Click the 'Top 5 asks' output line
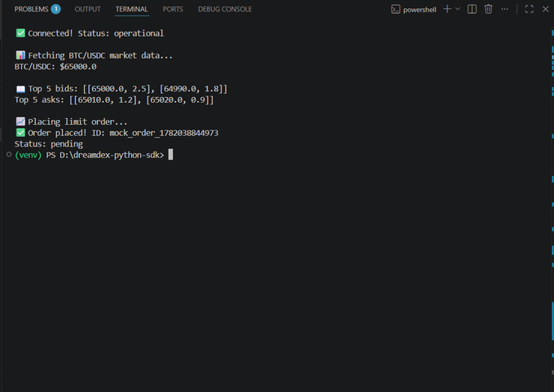The image size is (554, 392). click(114, 99)
